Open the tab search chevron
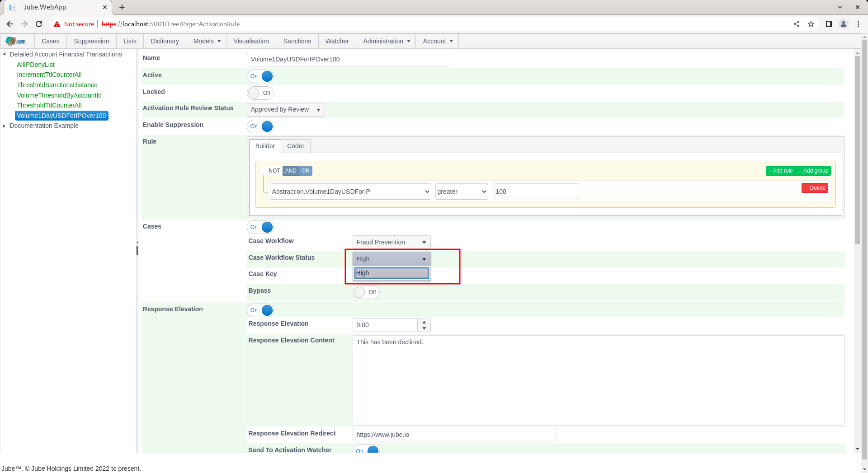The image size is (868, 473). point(840,7)
